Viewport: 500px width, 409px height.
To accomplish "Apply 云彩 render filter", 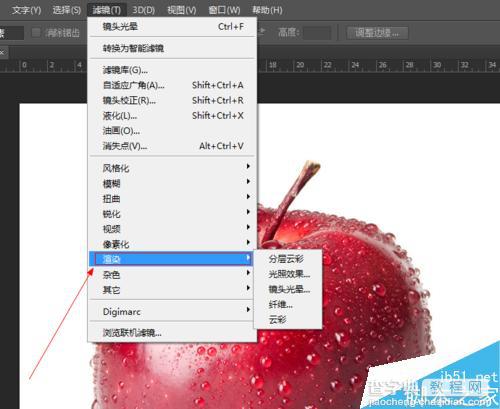I will click(288, 320).
